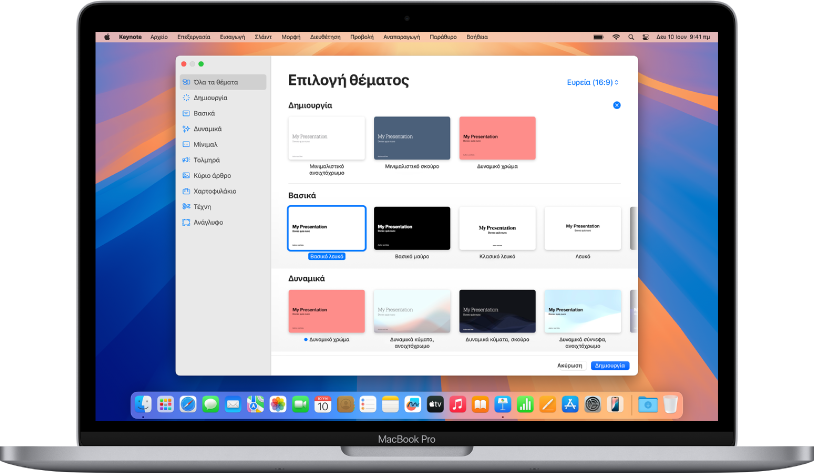814x473 pixels.
Task: Open Control Center in the menu bar
Action: pyautogui.click(x=646, y=37)
